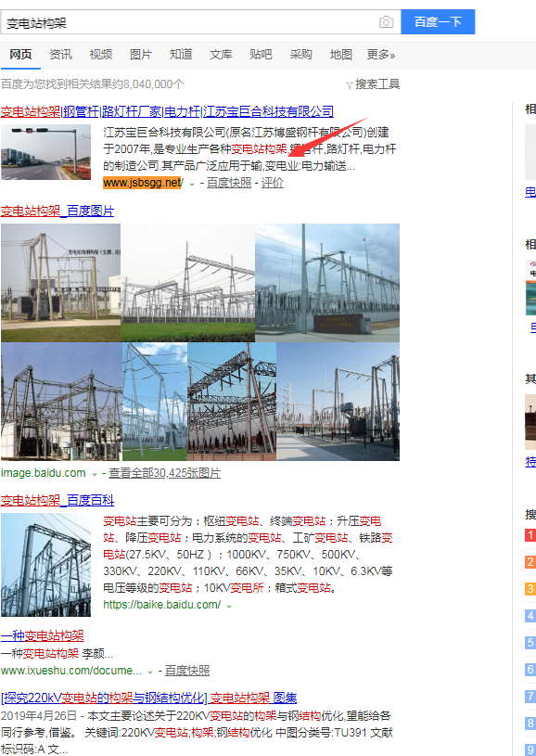Open the 更多 menu
Image resolution: width=536 pixels, height=756 pixels.
tap(381, 55)
